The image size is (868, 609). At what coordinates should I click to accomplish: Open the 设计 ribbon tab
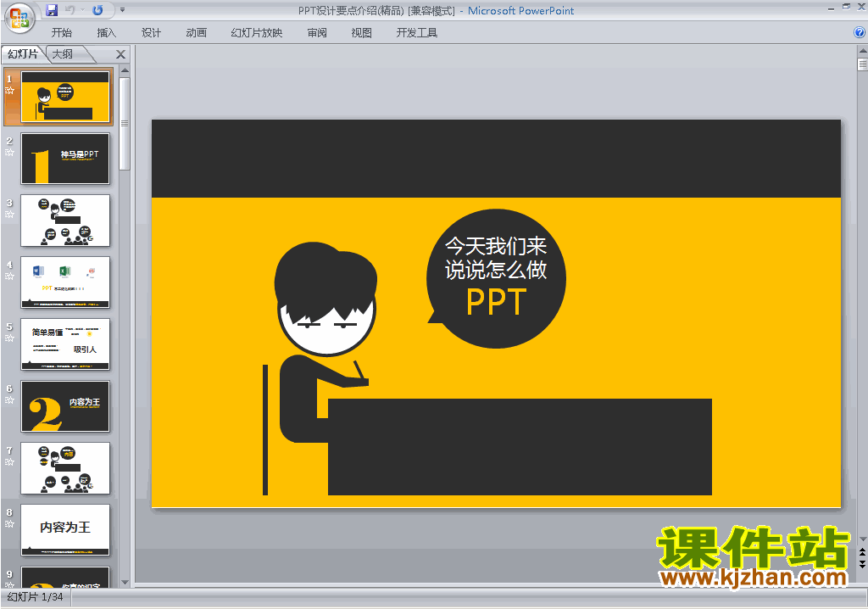click(151, 33)
